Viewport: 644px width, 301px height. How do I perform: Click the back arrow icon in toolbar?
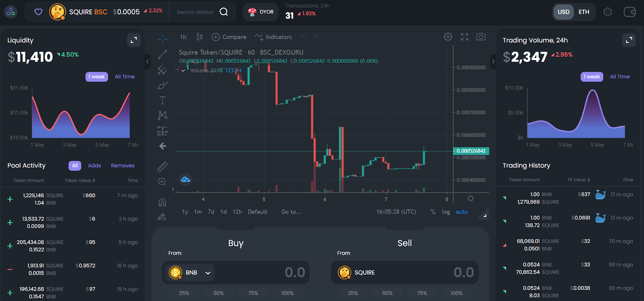(x=163, y=146)
